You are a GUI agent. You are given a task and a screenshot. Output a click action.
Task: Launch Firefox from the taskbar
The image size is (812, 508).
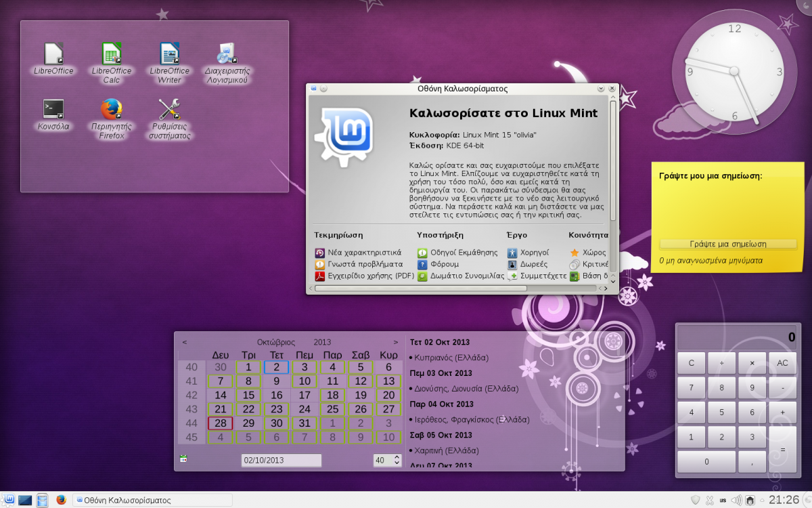point(62,500)
